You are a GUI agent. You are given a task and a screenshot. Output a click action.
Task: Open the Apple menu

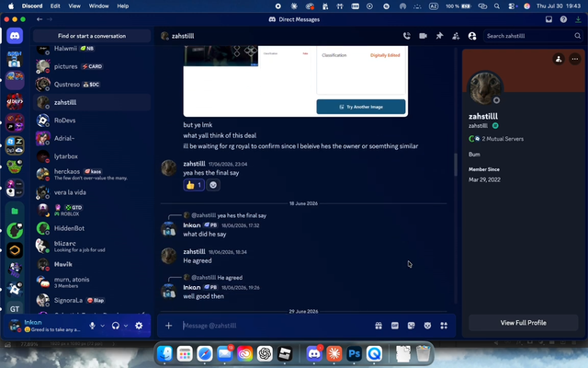tap(11, 6)
